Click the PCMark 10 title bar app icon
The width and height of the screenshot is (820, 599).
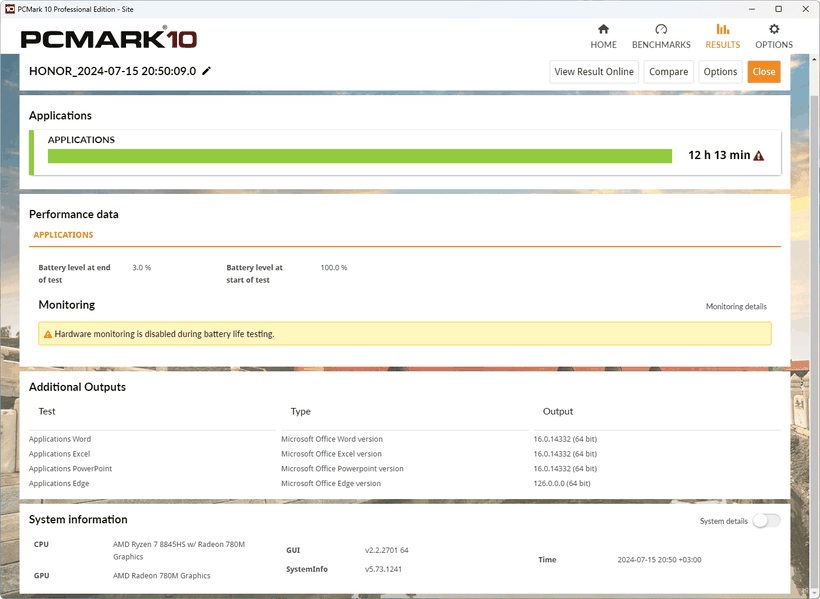[9, 9]
